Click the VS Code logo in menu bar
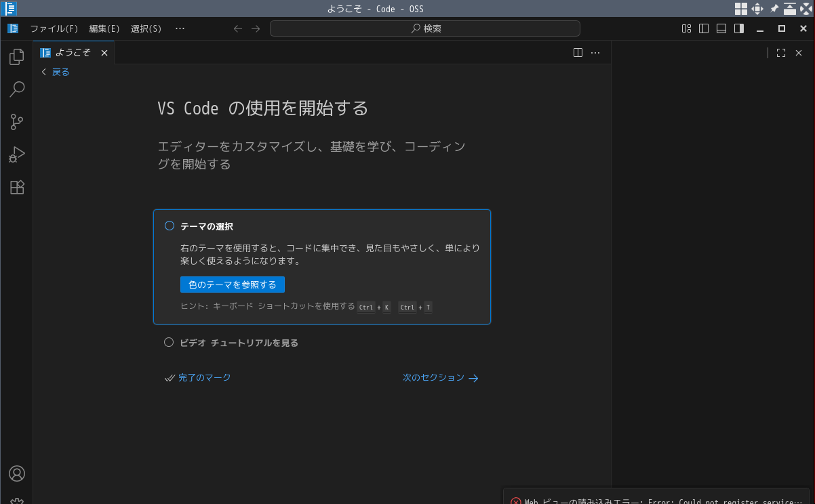 (x=13, y=28)
